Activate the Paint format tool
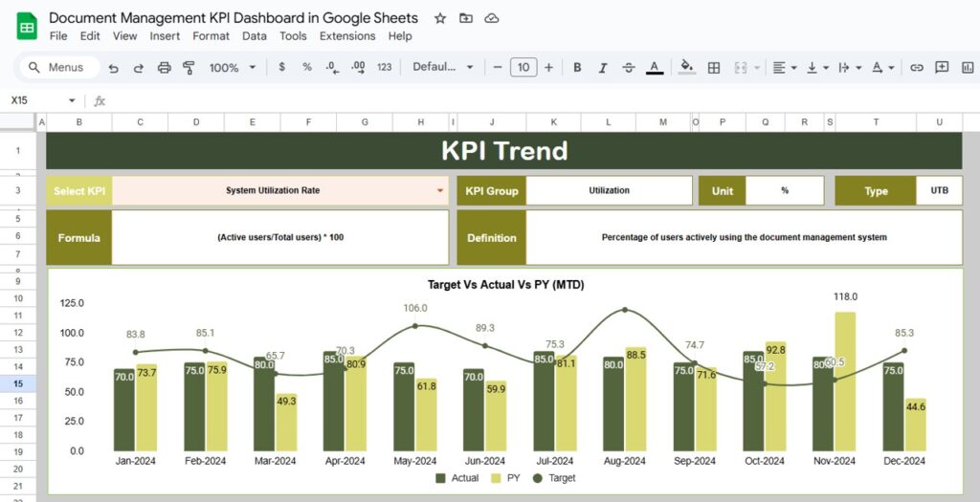Image resolution: width=980 pixels, height=502 pixels. coord(189,68)
